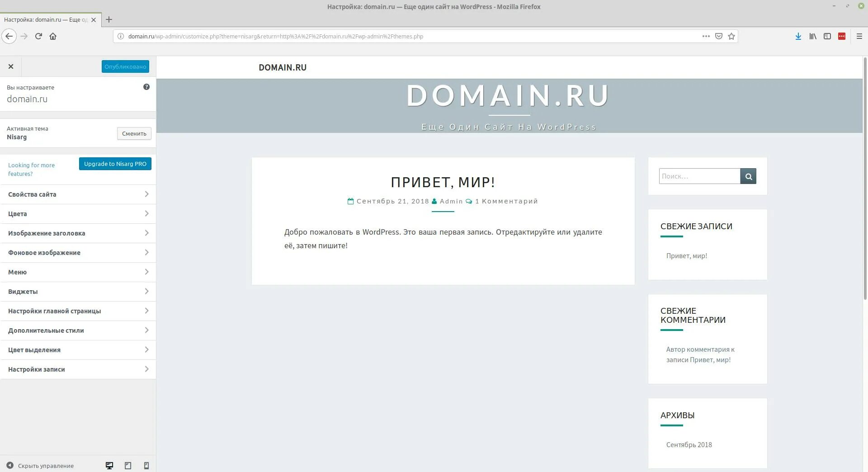Open Настройки главной страницы section
Viewport: 868px width, 472px height.
[78, 311]
